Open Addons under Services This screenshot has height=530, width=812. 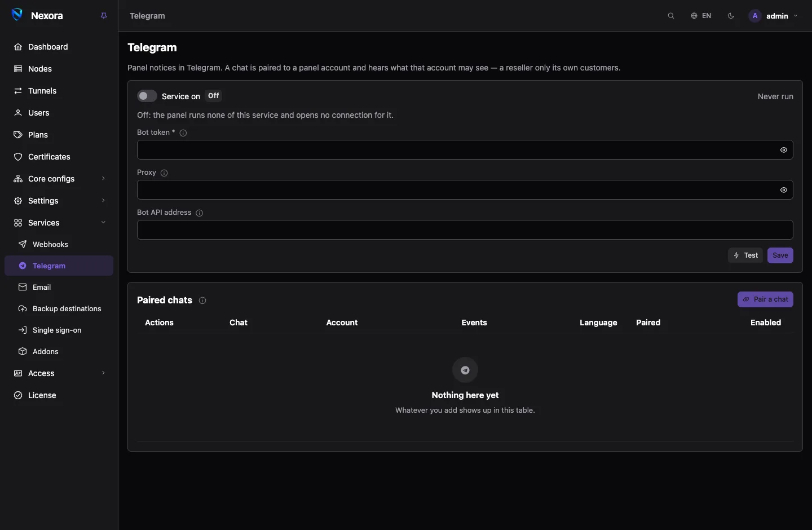[59, 351]
